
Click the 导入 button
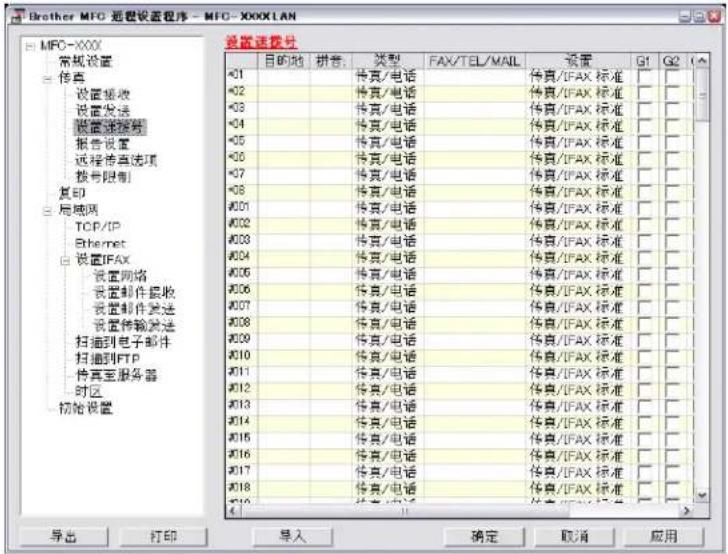(292, 537)
